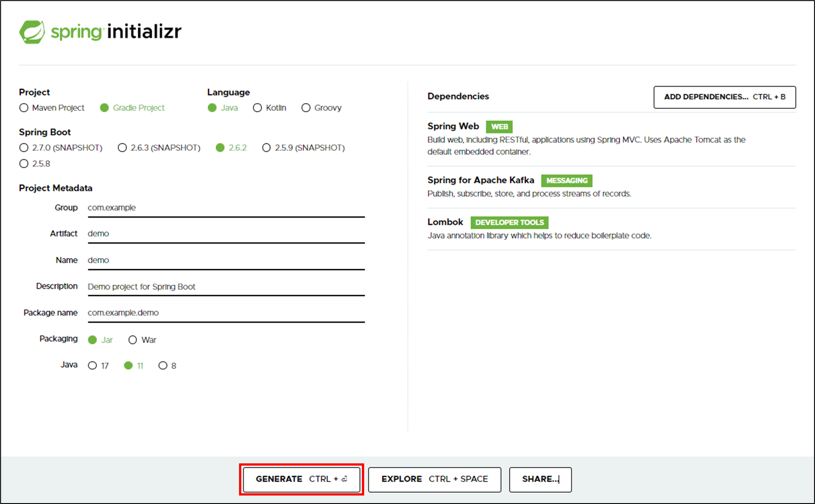Click the DEVELOPER TOOLS badge
815x504 pixels.
click(509, 223)
